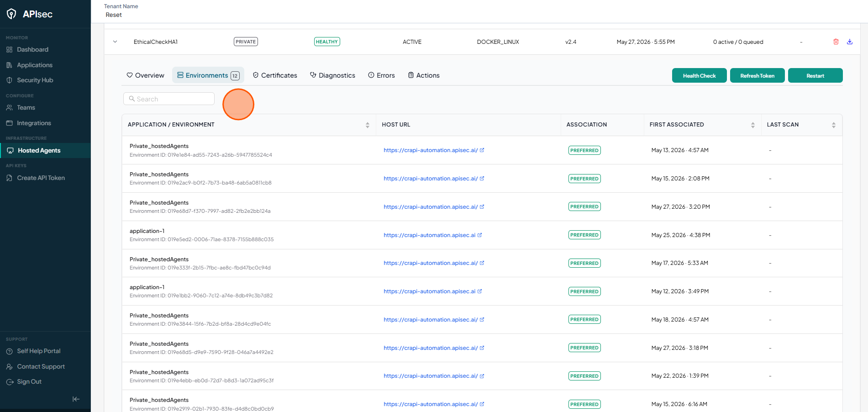Screen dimensions: 868x412
Task: Click Contact Support in sidebar
Action: [41, 366]
